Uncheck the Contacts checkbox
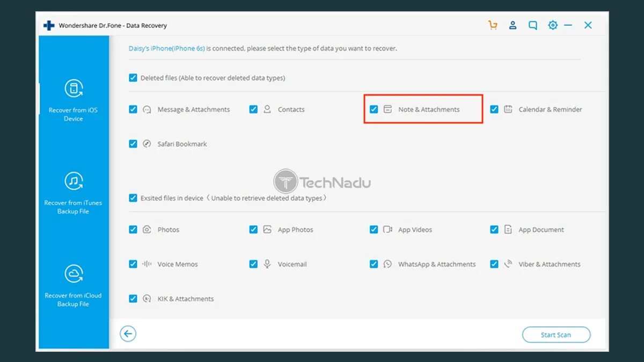 tap(253, 109)
